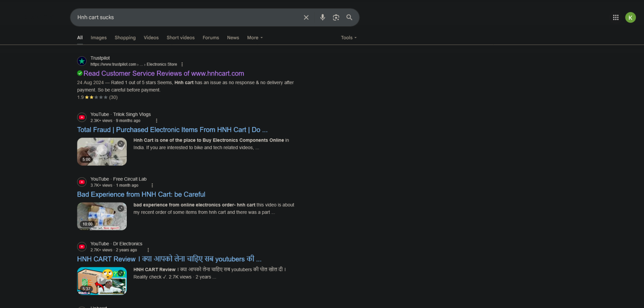Start voice search with microphone icon

tap(322, 17)
